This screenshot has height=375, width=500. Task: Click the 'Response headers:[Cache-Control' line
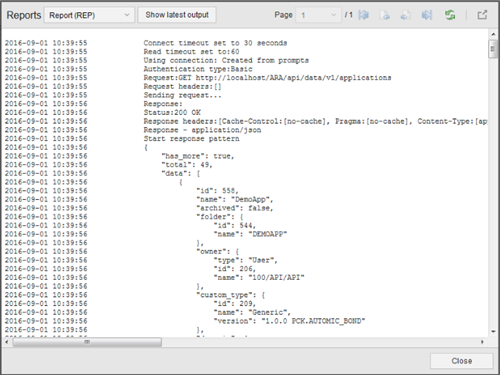coord(315,121)
